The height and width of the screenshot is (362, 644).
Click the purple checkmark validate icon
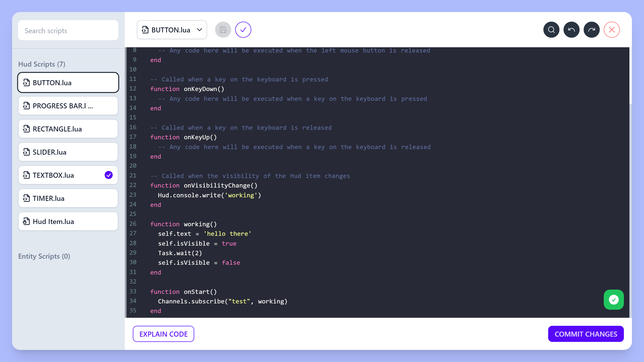coord(243,30)
